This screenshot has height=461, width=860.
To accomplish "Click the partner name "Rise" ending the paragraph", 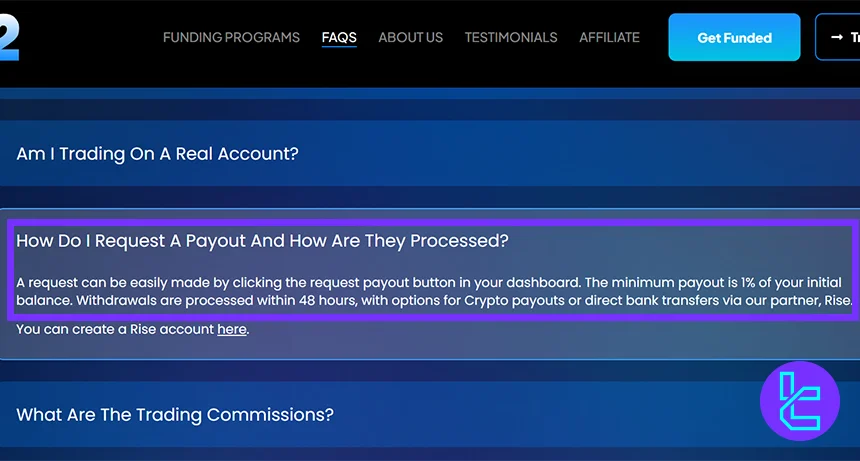I will [x=835, y=300].
